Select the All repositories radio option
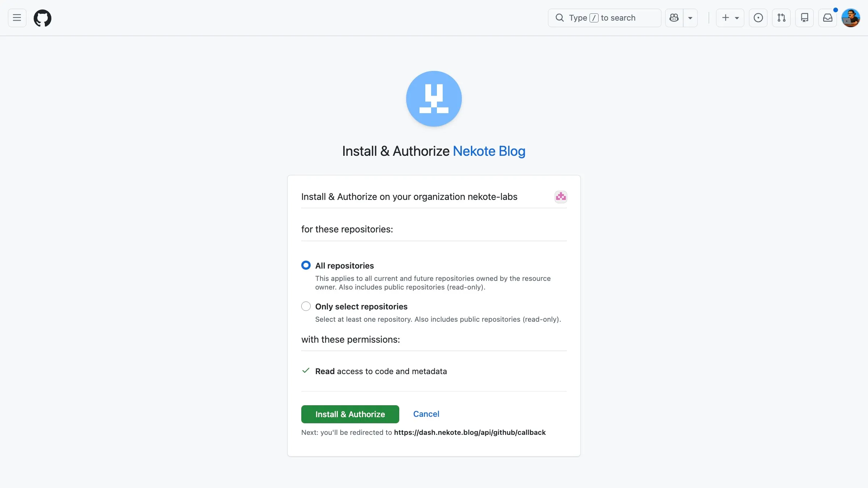This screenshot has height=488, width=868. click(x=306, y=265)
